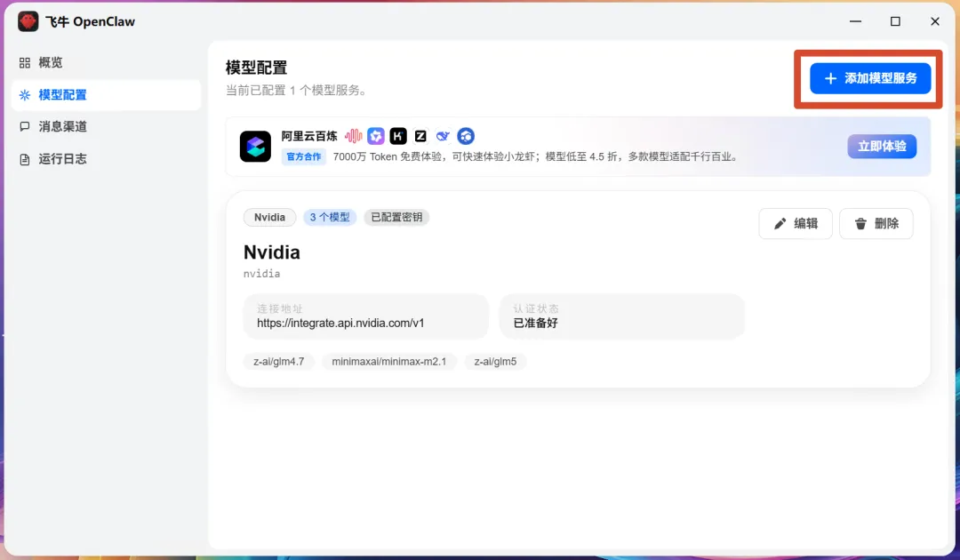
Task: Open 运行日志 run logs
Action: (106, 159)
